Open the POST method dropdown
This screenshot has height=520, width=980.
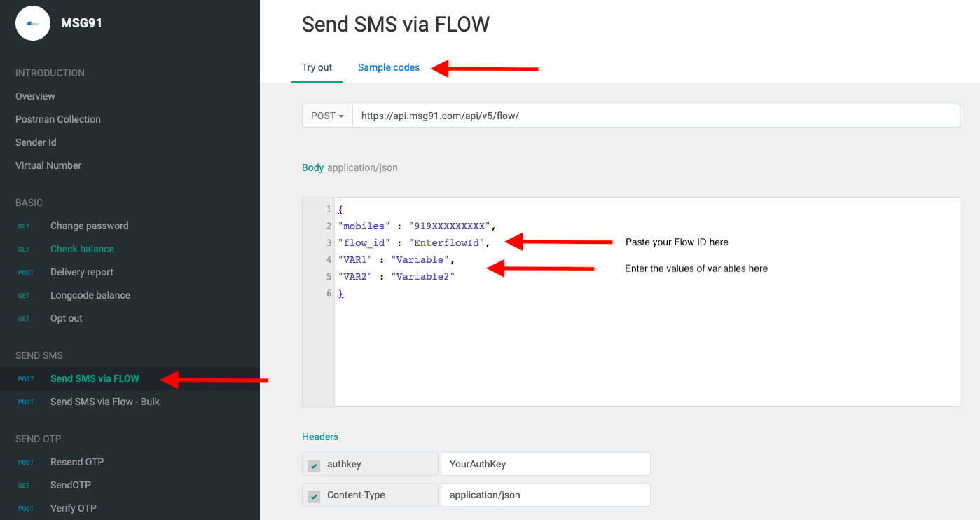(x=327, y=116)
